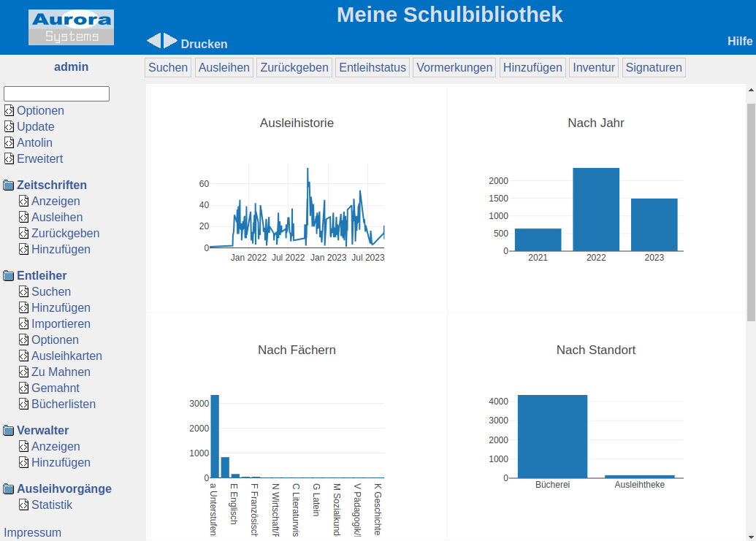Click the page icon beside Optionen at top

[x=9, y=111]
